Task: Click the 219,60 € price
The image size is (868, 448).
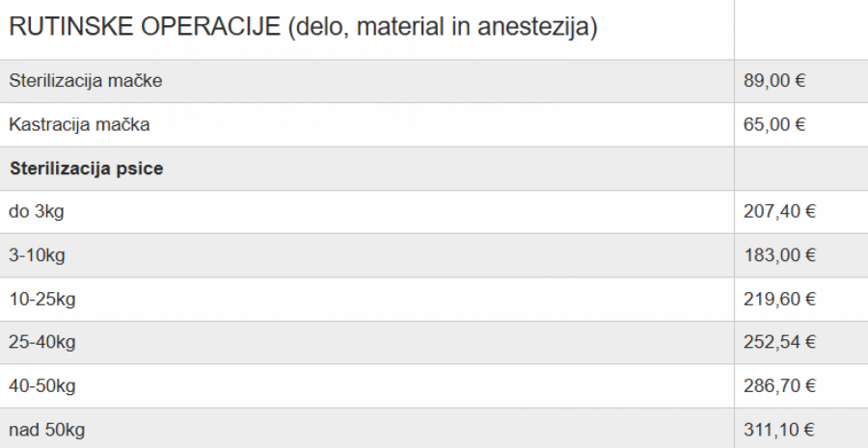Action: click(x=779, y=299)
